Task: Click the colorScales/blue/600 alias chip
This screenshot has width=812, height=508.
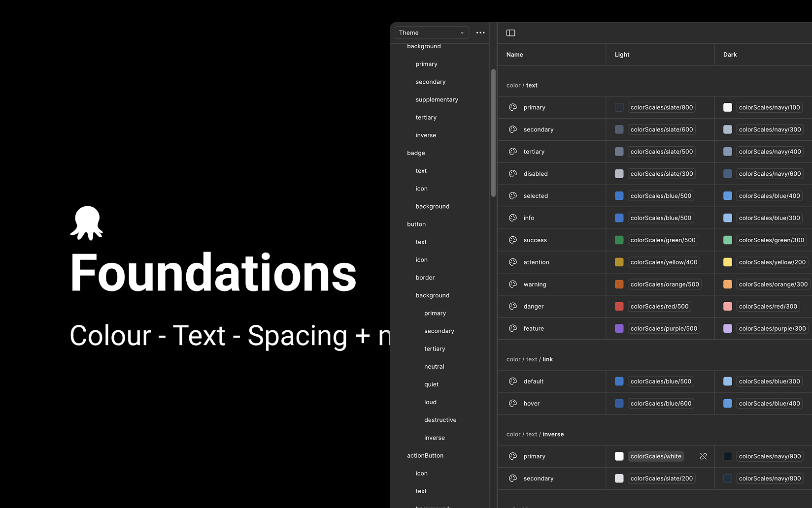Action: (x=661, y=404)
